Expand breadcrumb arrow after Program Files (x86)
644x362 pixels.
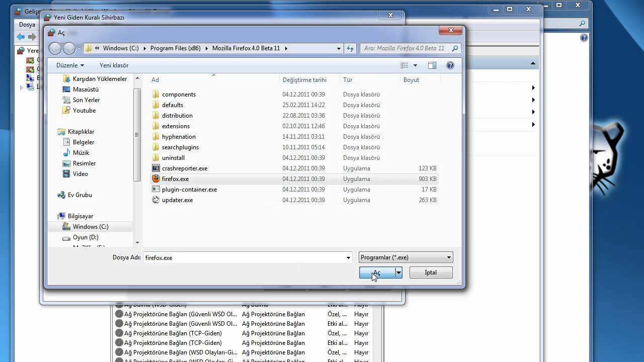(206, 48)
